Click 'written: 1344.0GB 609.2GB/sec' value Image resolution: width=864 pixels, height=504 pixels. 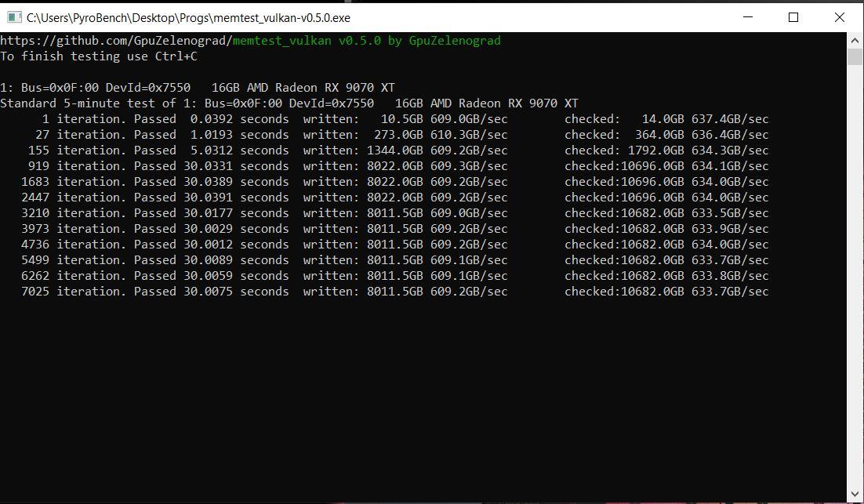pos(405,150)
